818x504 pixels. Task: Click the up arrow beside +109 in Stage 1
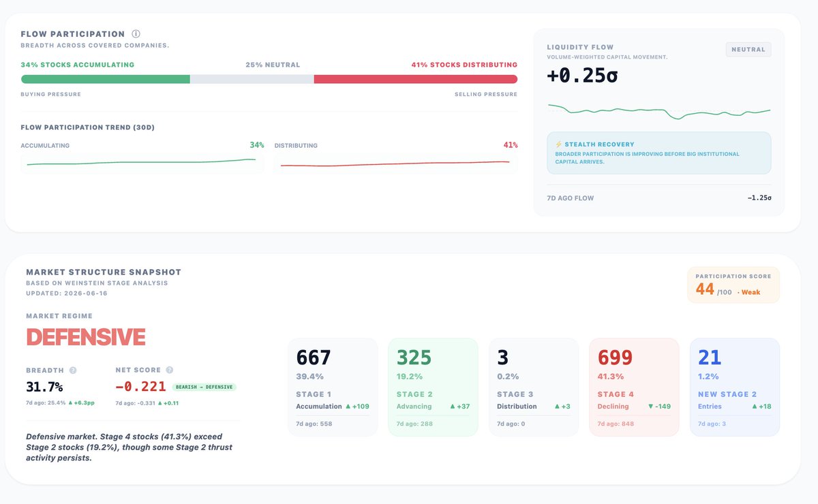(x=348, y=407)
